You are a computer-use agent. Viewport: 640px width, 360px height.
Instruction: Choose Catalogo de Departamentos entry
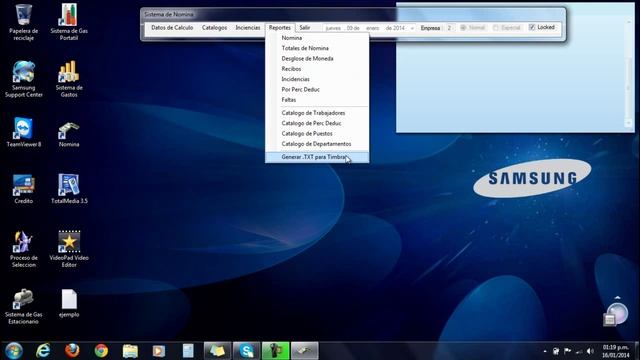(x=317, y=144)
